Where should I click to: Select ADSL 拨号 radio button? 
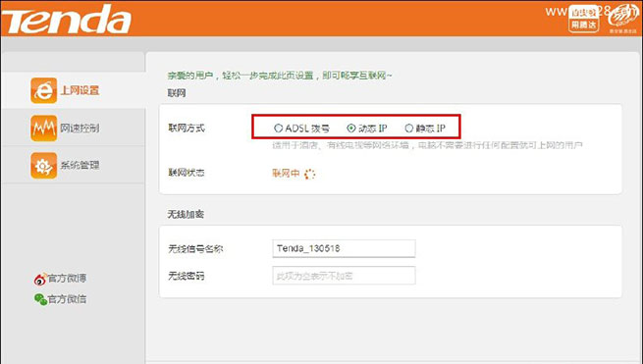point(279,129)
